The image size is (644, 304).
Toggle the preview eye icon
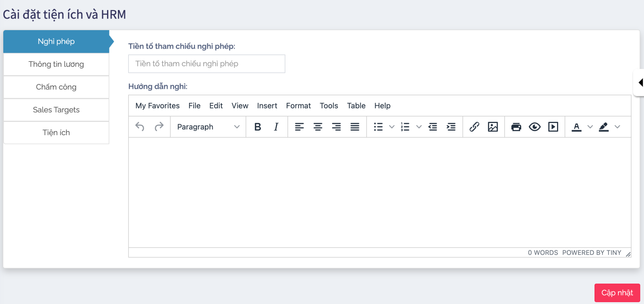[535, 127]
